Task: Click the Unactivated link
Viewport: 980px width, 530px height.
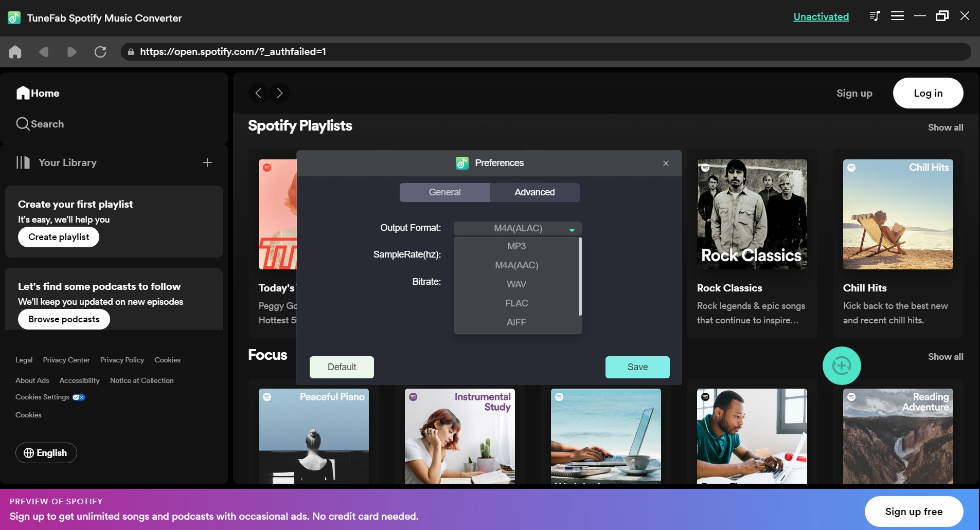Action: pyautogui.click(x=821, y=16)
